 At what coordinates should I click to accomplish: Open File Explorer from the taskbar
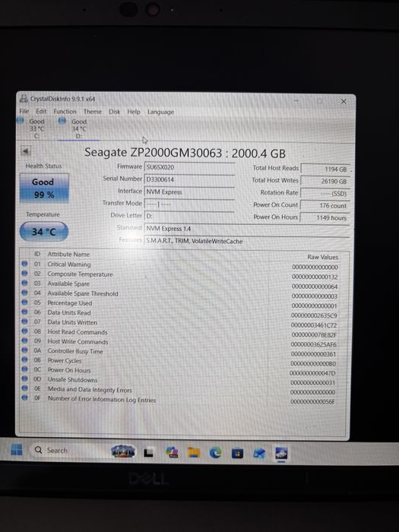194,452
